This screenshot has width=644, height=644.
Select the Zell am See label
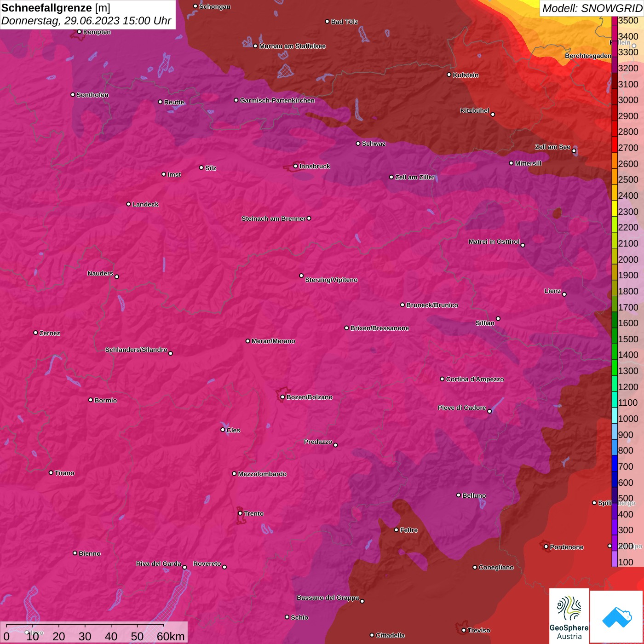(552, 147)
